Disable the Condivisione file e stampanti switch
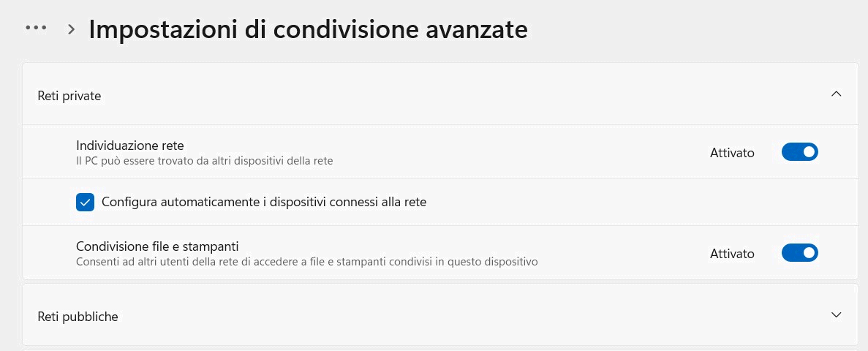This screenshot has height=351, width=868. (799, 253)
